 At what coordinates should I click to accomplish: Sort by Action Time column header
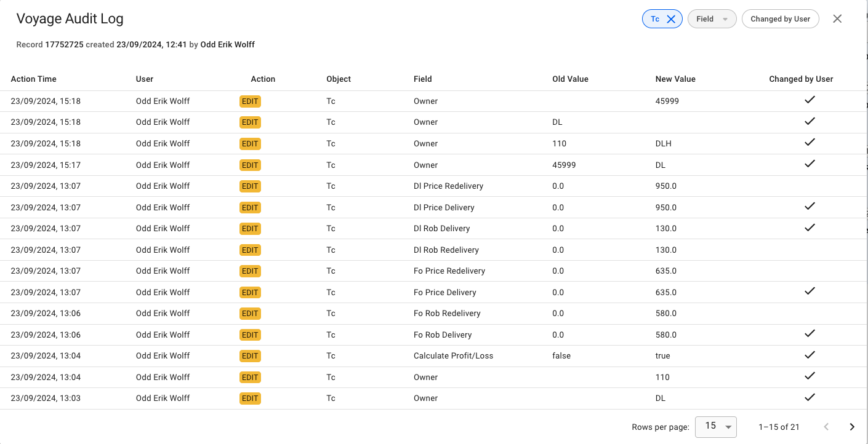[33, 79]
